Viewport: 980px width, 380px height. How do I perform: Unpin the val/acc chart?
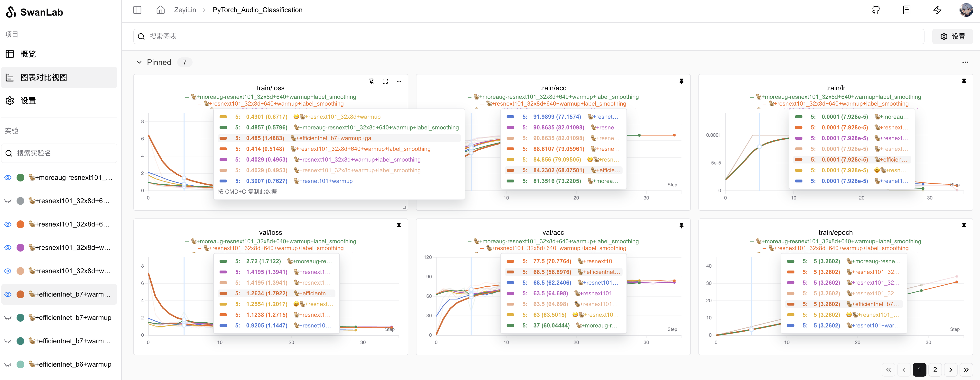click(x=681, y=226)
